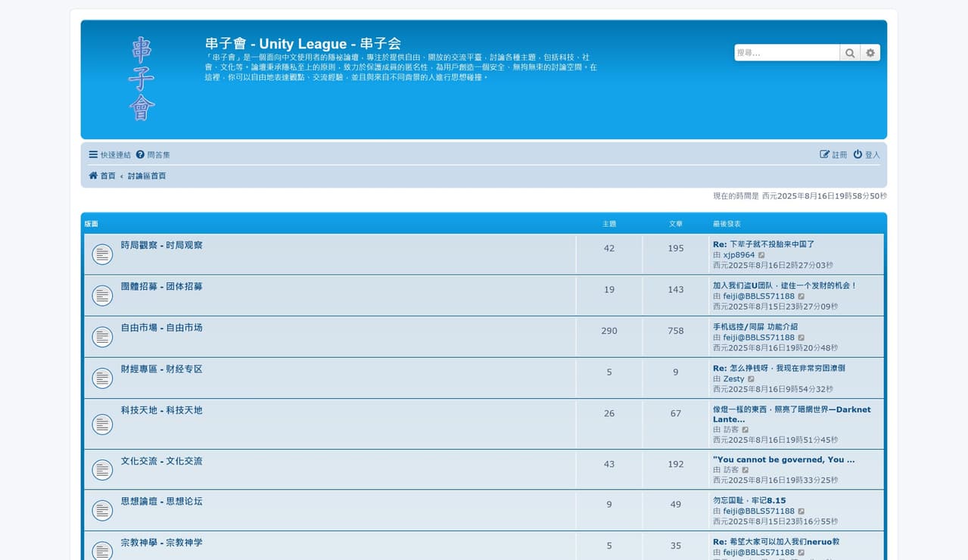Open 思想論壇 forum
The image size is (968, 560).
point(162,501)
